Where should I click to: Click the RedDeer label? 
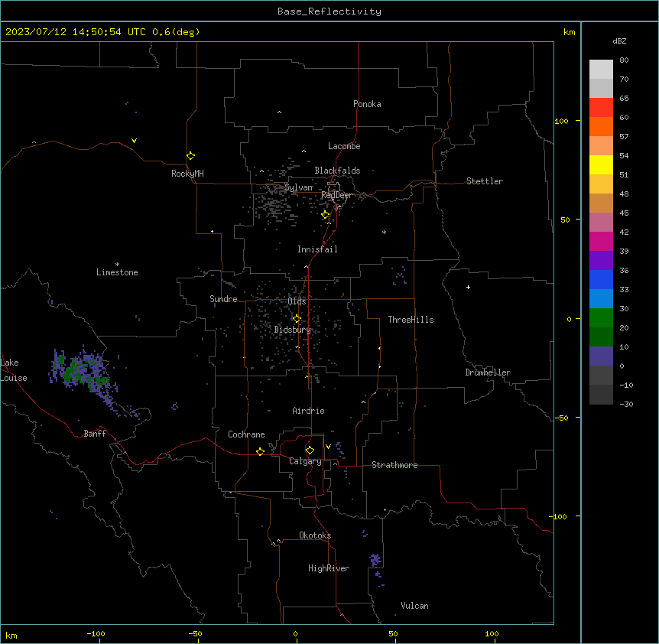336,195
